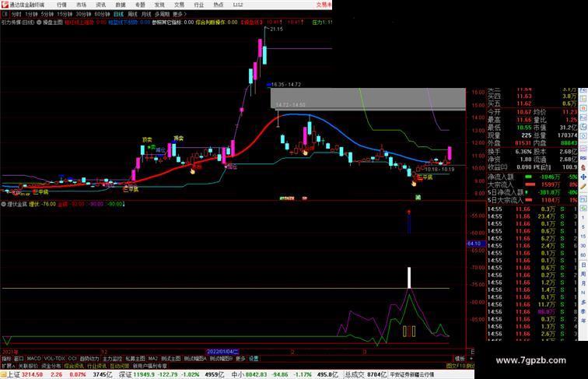Select the pencil drawing tool icon
Image resolution: width=588 pixels, height=379 pixels.
point(583,186)
